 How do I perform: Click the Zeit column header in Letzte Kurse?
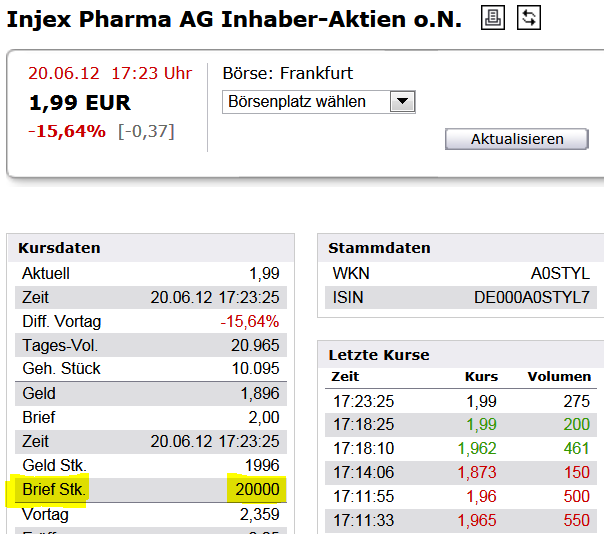click(x=344, y=377)
